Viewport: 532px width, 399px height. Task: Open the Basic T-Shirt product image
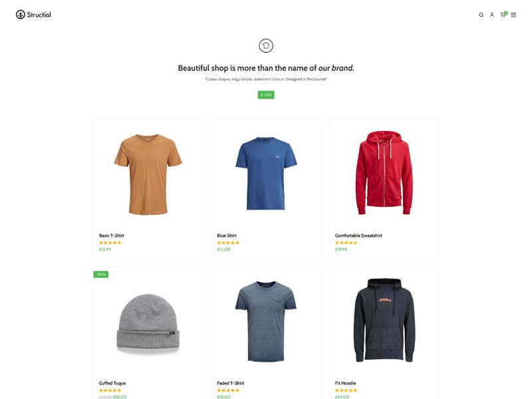click(x=148, y=174)
